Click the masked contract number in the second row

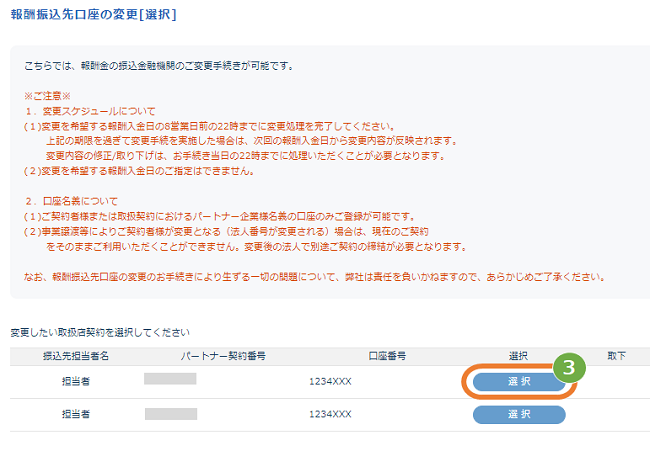pos(171,414)
